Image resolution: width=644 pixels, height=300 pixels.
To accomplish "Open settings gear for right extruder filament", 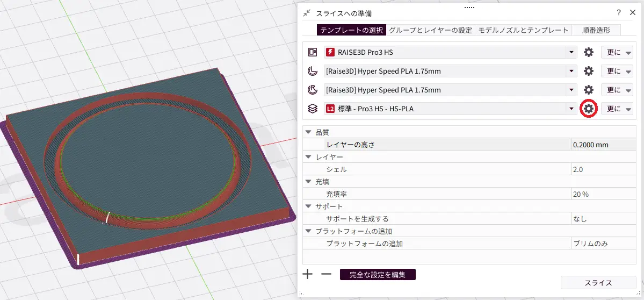I will pyautogui.click(x=589, y=90).
